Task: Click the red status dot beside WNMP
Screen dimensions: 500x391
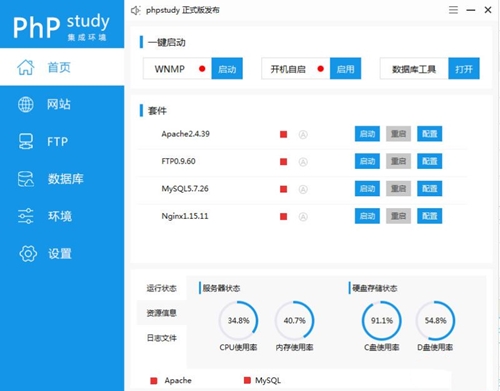Action: (202, 69)
